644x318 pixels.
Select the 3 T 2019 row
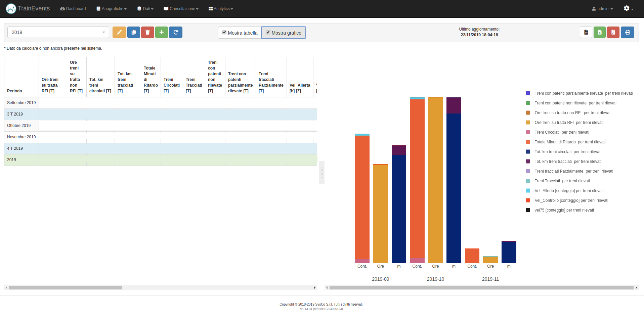pyautogui.click(x=161, y=114)
